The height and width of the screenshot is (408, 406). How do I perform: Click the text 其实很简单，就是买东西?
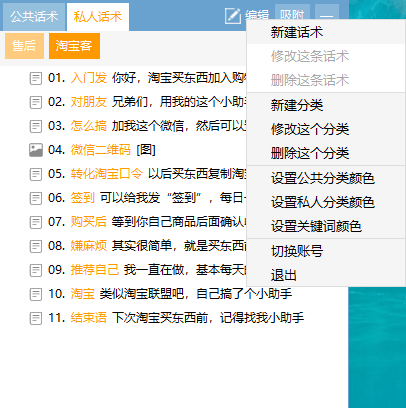coord(179,246)
